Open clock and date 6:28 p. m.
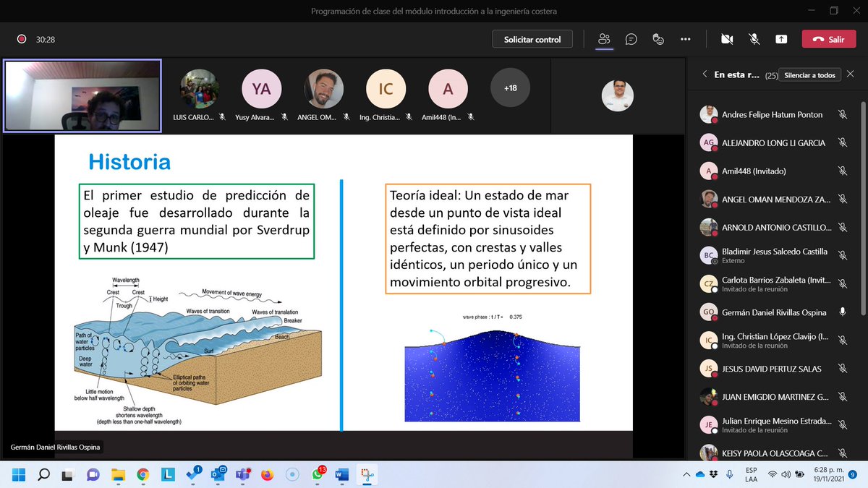The image size is (868, 488). 830,475
